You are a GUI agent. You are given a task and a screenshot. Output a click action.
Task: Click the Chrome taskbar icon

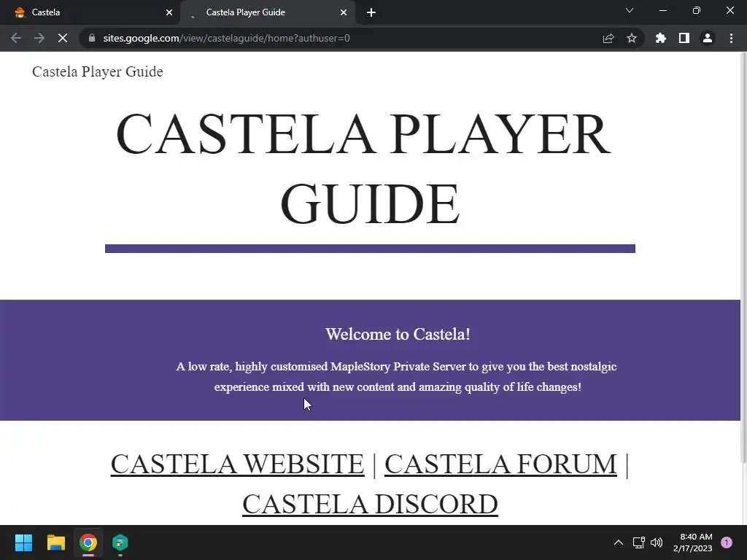pos(88,542)
